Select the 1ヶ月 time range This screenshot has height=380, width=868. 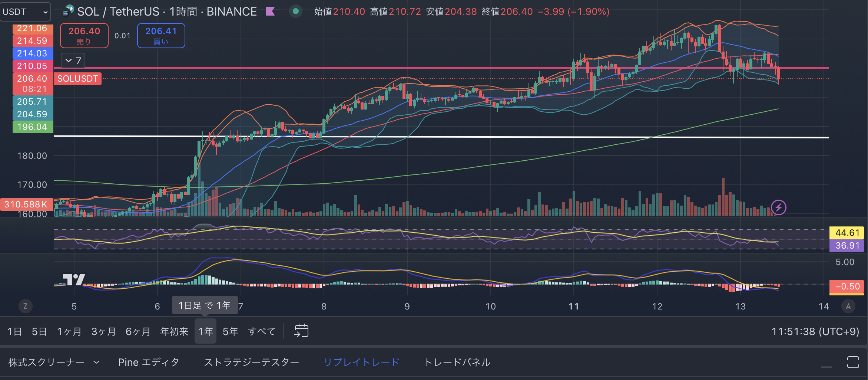[69, 331]
